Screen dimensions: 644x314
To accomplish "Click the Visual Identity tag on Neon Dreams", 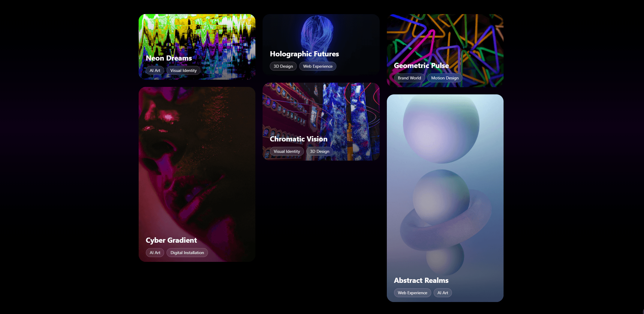I will coord(183,70).
